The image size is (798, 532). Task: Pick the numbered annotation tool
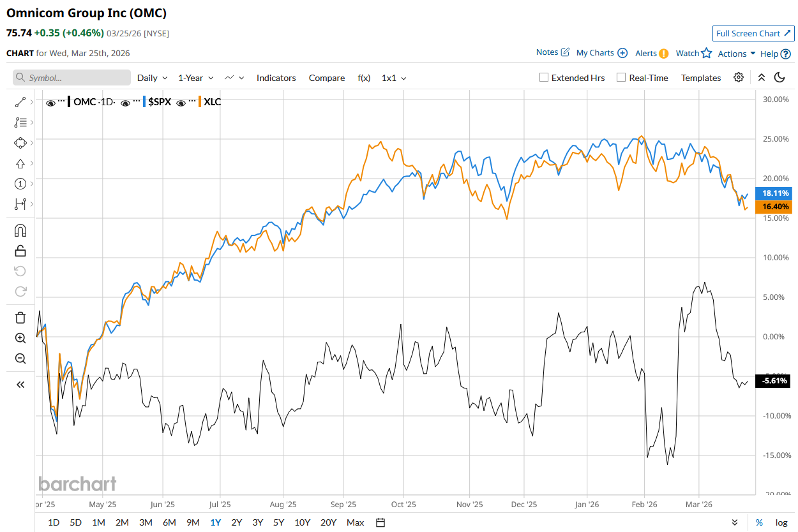coord(20,184)
